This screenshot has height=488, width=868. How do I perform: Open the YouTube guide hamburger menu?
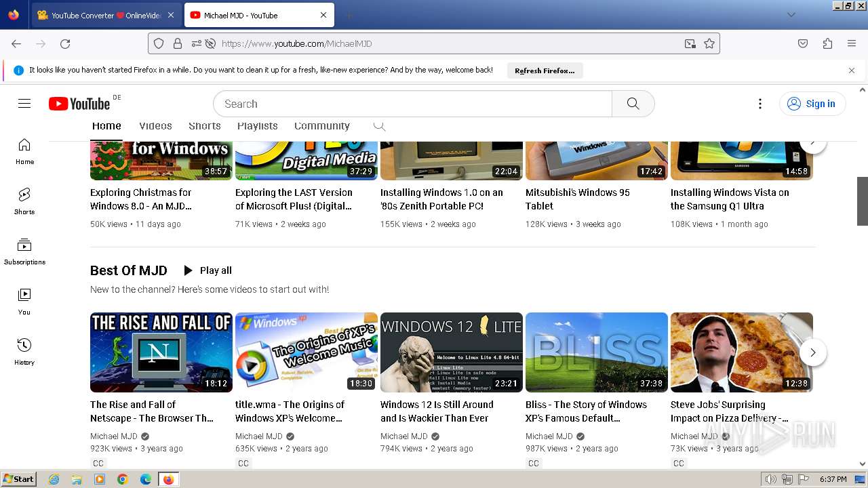tap(24, 104)
